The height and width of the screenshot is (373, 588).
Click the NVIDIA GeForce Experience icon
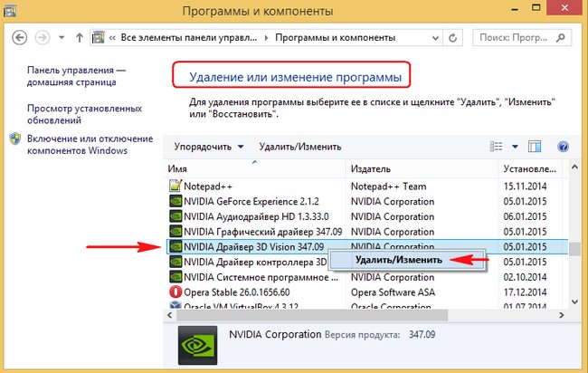[176, 202]
